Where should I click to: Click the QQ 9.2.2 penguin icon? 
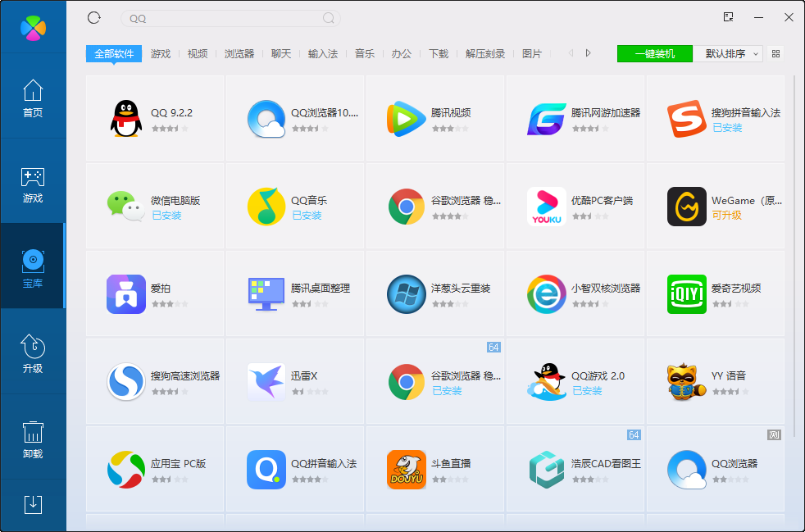(126, 119)
